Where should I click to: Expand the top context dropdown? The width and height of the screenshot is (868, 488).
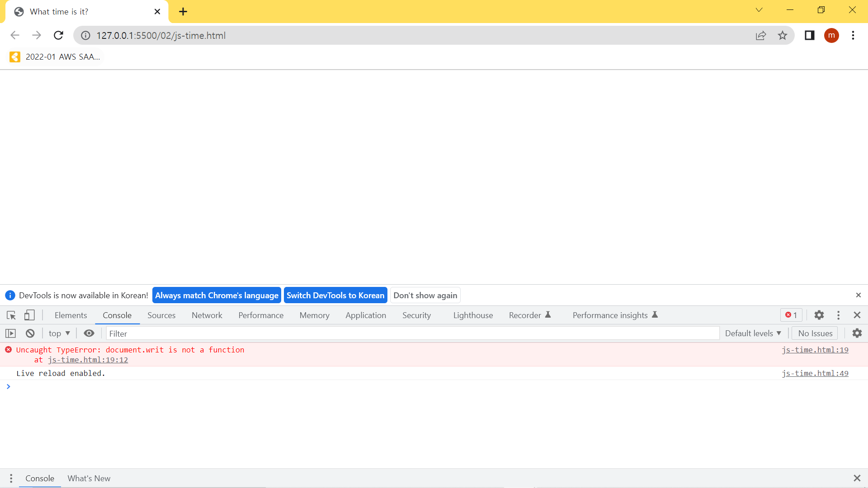(x=59, y=333)
